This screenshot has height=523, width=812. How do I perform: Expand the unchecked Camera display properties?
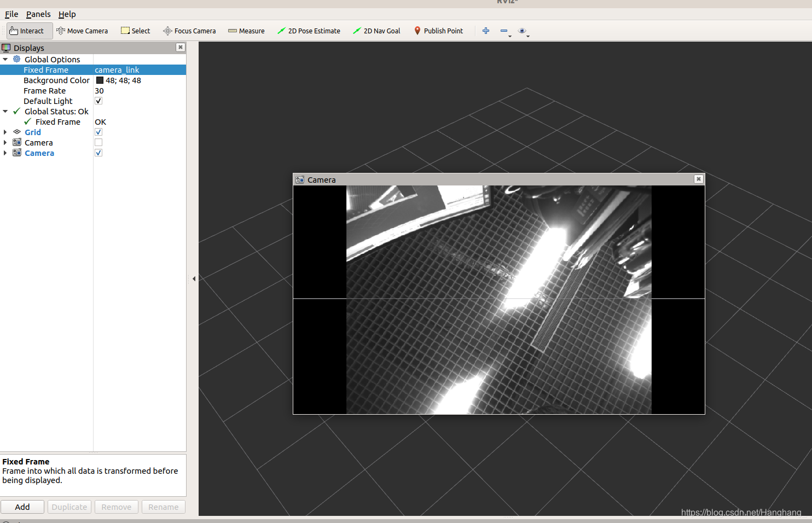coord(5,142)
